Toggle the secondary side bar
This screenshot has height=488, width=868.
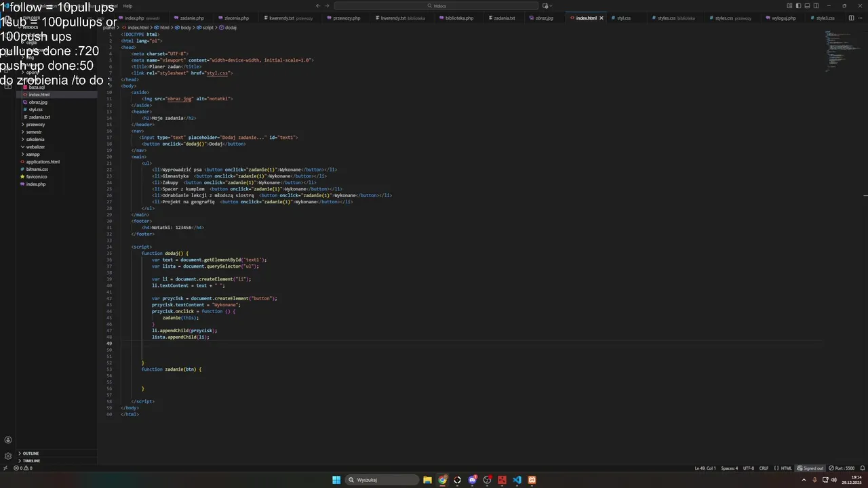[x=816, y=5]
